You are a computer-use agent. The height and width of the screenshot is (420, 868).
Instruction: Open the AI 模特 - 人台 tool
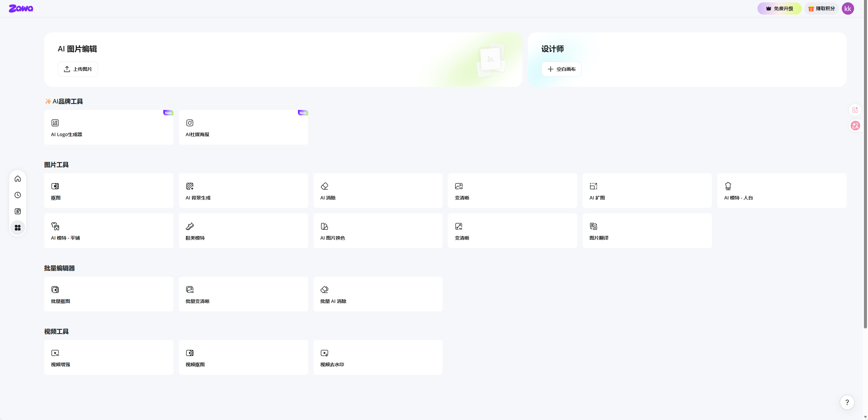[781, 191]
